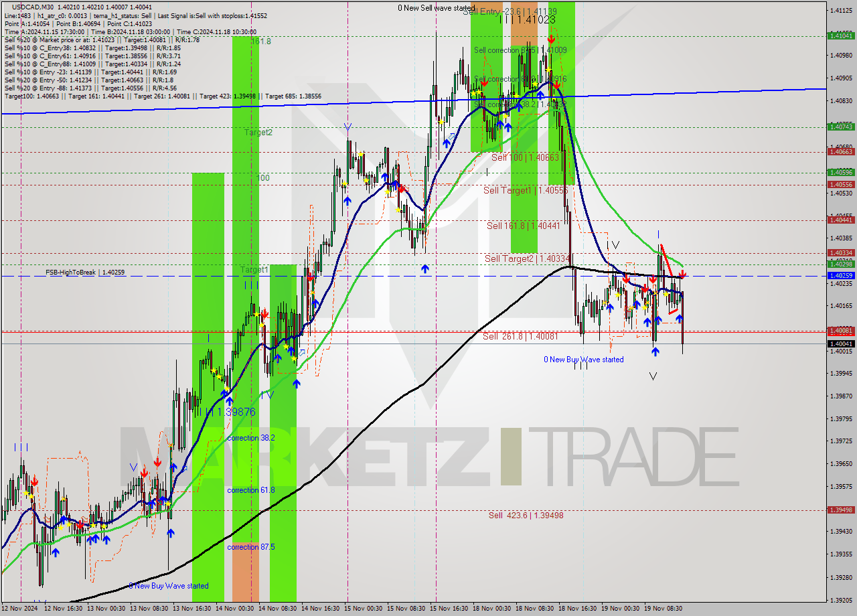Click the 'Sell %10 @ Entry -23: 1.41139' line
This screenshot has height=616, width=857.
[90, 72]
